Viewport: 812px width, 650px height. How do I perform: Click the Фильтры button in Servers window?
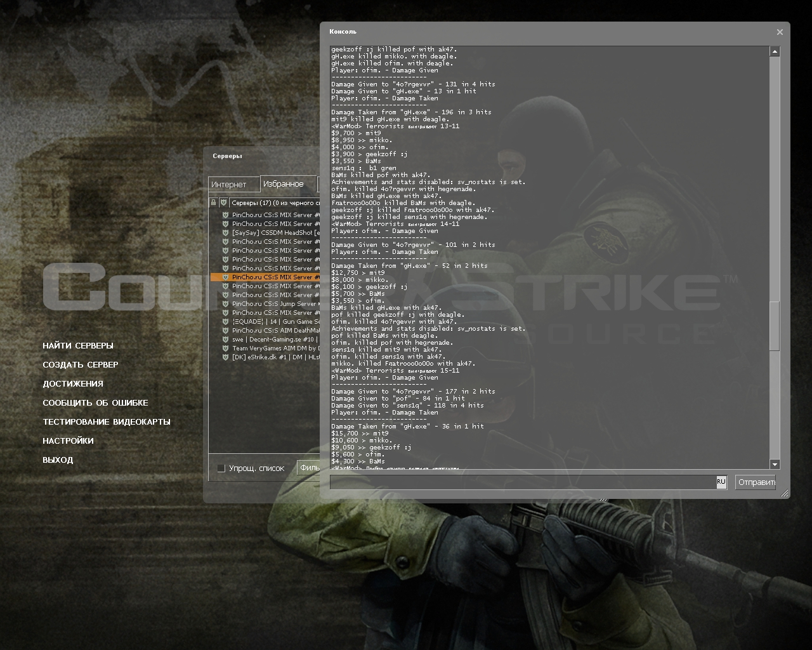pos(309,468)
